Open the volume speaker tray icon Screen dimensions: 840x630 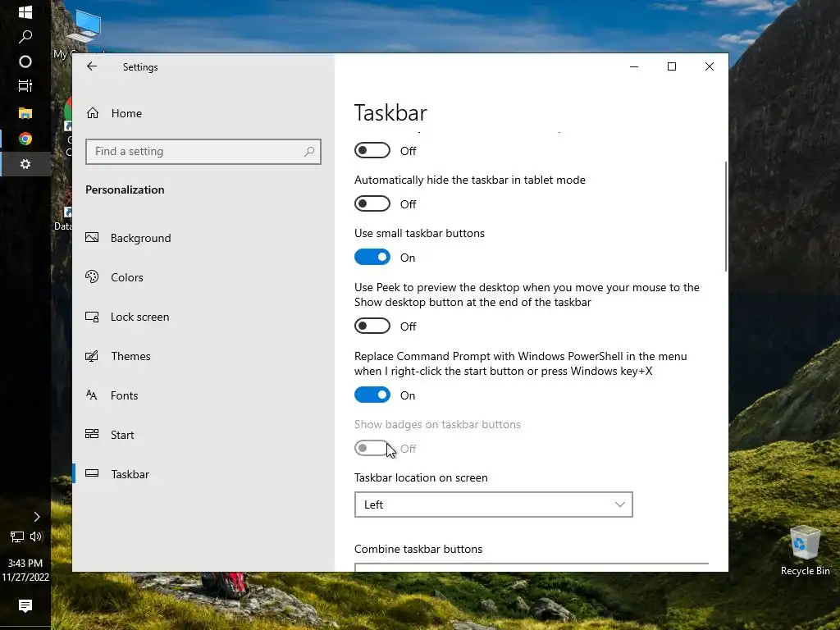pyautogui.click(x=36, y=536)
